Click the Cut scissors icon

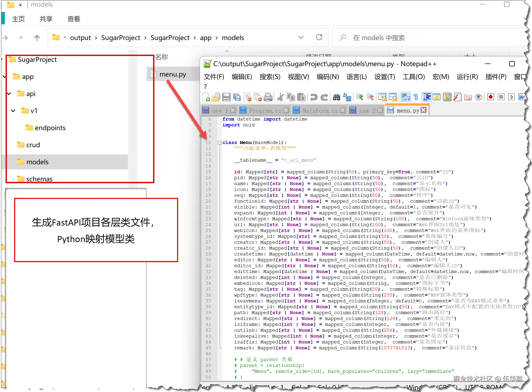280,97
